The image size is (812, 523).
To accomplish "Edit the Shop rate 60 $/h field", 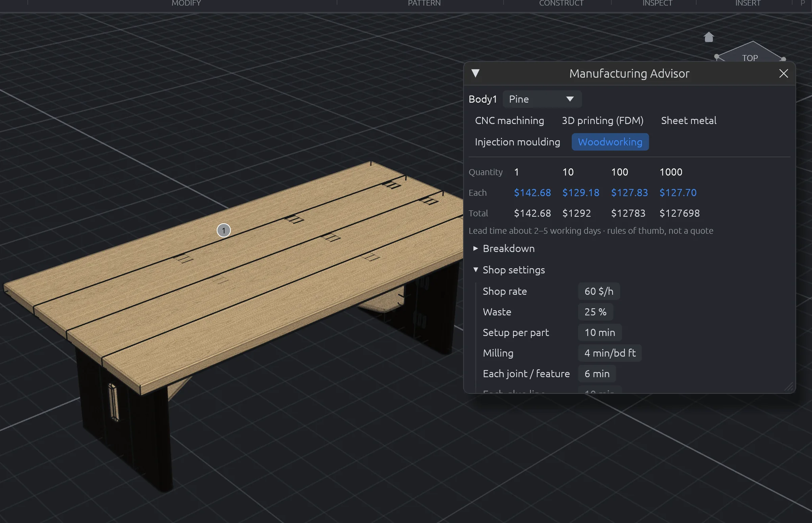I will point(599,291).
